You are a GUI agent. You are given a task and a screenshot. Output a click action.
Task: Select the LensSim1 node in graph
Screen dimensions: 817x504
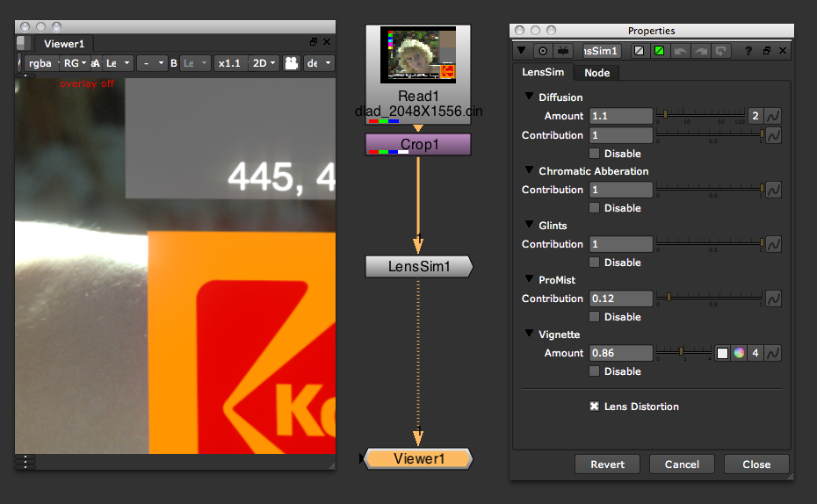coord(419,267)
